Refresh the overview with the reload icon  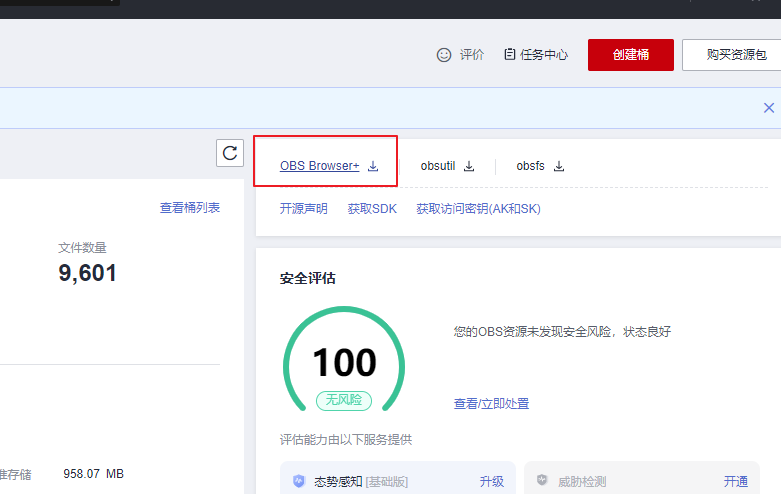[230, 153]
